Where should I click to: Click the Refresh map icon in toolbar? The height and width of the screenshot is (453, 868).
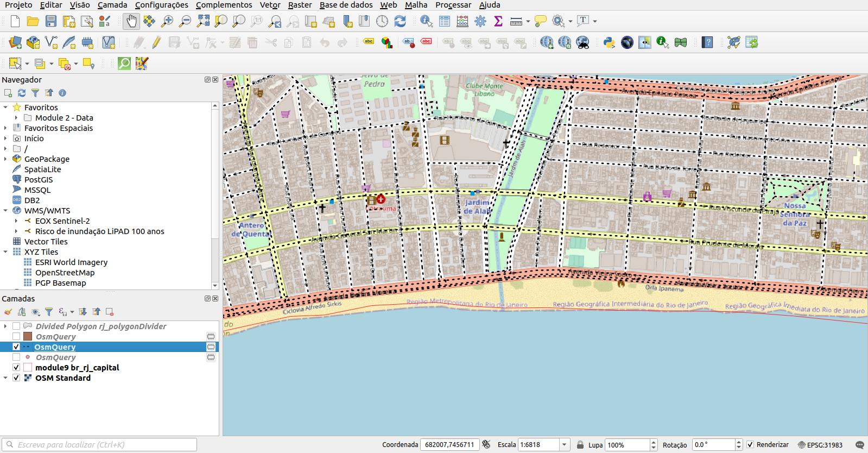pos(400,21)
